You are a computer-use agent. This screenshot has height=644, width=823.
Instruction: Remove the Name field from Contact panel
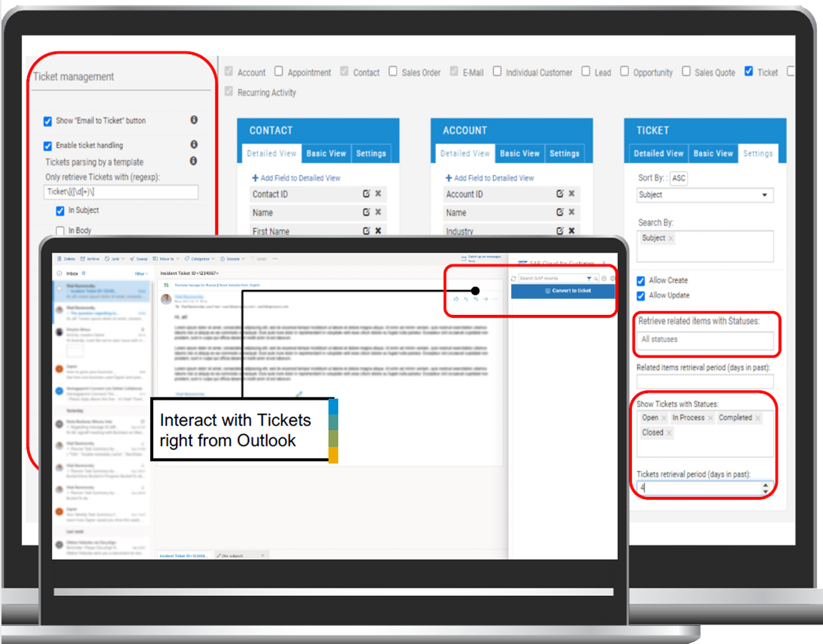(378, 213)
